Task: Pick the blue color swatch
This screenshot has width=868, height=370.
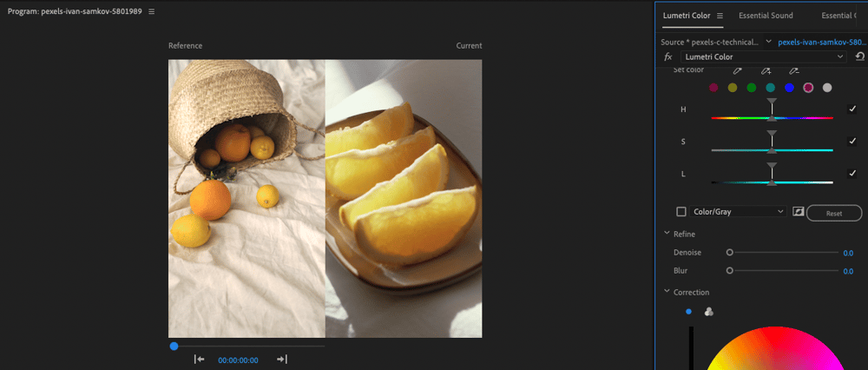Action: point(789,88)
